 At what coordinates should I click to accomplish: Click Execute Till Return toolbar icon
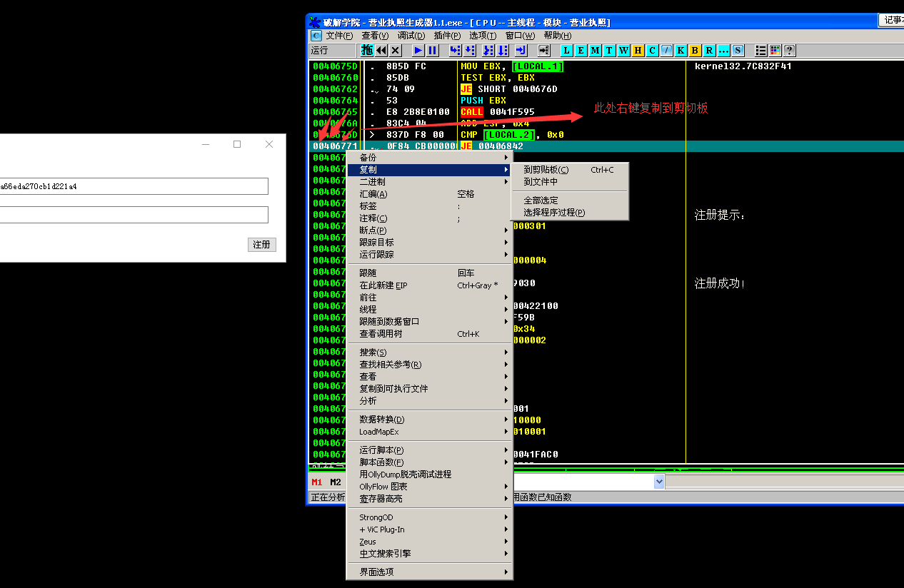click(x=521, y=51)
